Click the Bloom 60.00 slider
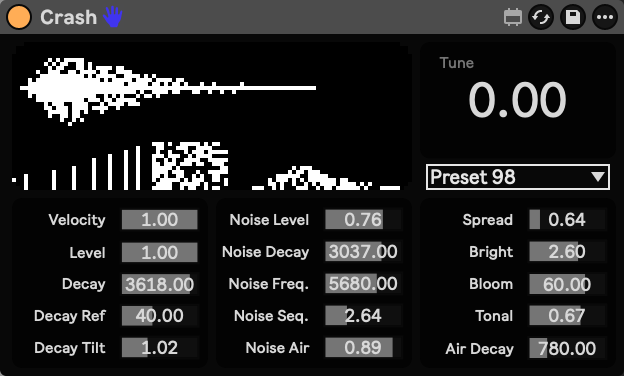 [x=567, y=284]
